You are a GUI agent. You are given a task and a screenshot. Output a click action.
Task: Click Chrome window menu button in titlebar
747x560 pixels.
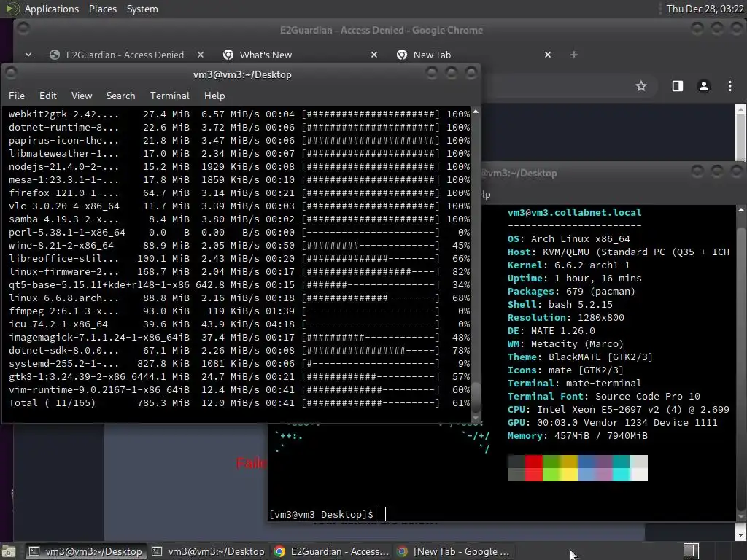click(x=23, y=28)
